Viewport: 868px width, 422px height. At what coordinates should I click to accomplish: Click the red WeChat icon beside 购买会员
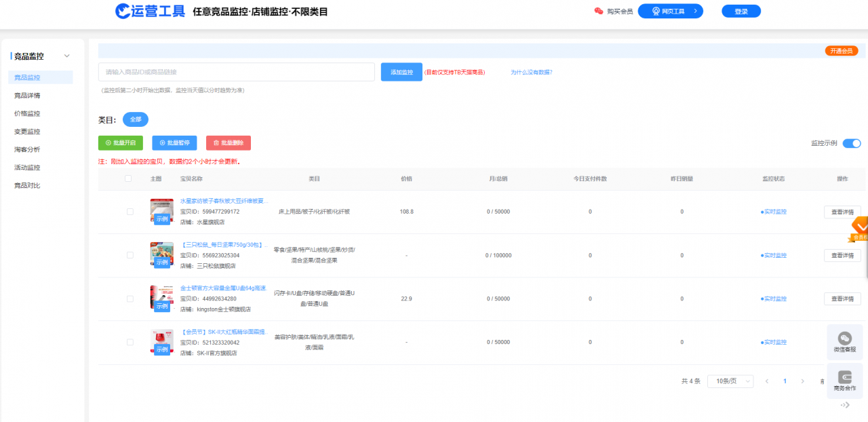[599, 11]
